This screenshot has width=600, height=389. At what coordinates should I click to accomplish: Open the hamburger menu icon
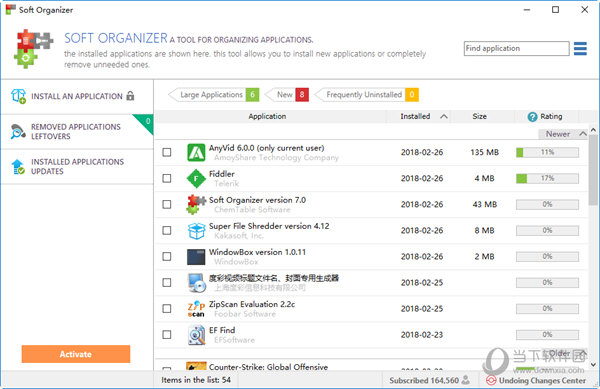[x=580, y=49]
